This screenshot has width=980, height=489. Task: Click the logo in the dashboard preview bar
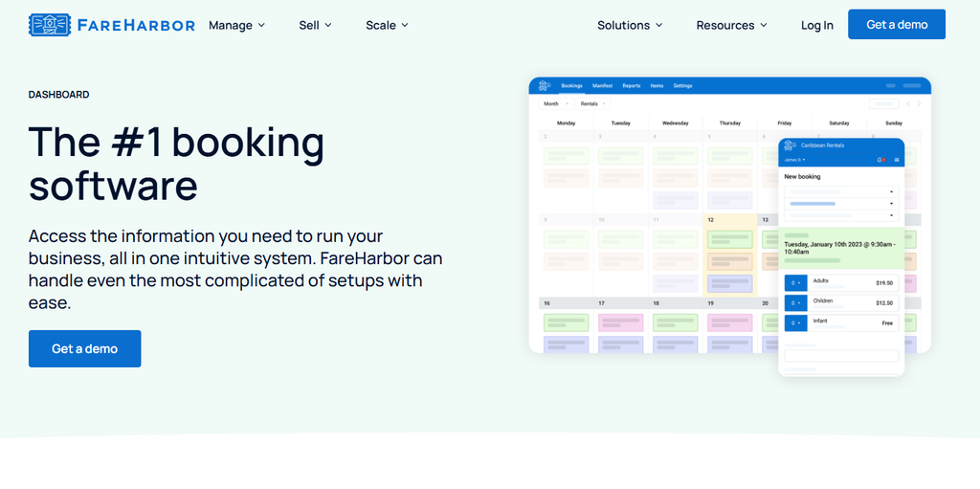click(x=545, y=86)
